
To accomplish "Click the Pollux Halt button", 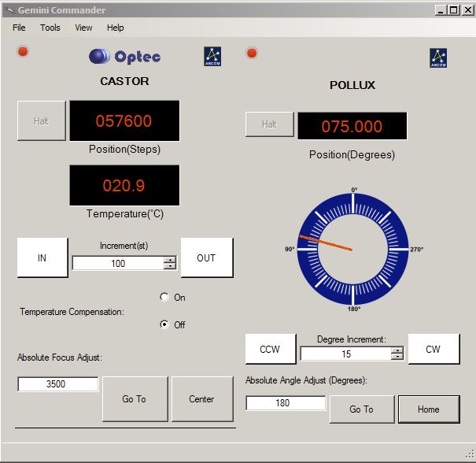I will (270, 124).
